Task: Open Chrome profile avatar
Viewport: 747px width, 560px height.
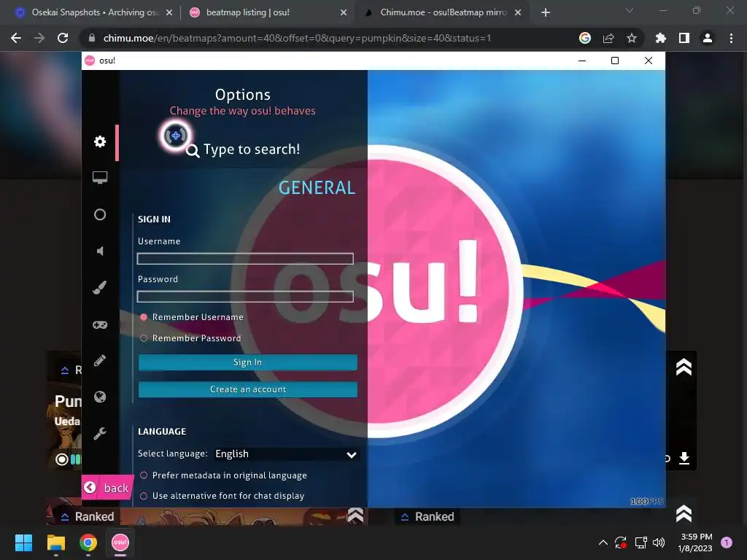Action: [x=708, y=38]
